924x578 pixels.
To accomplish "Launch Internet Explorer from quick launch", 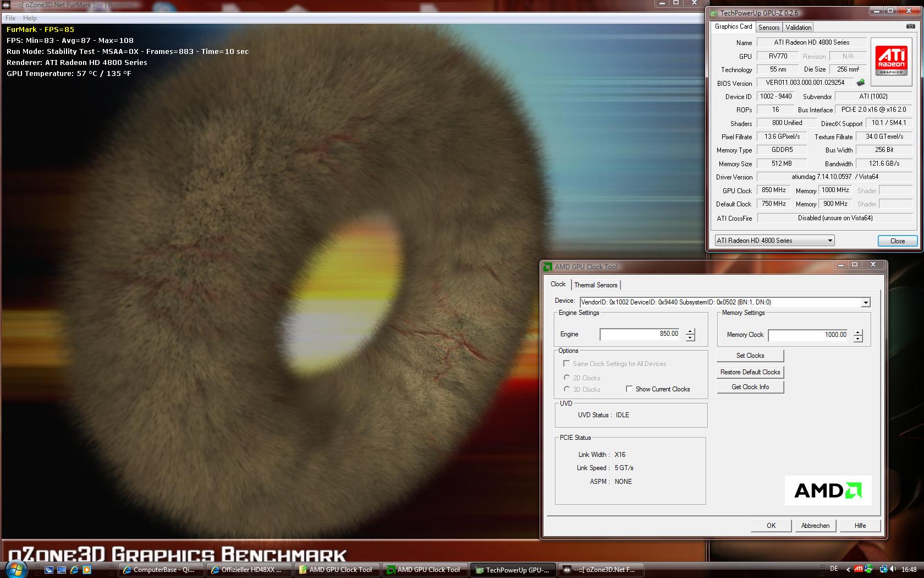I will pos(74,570).
